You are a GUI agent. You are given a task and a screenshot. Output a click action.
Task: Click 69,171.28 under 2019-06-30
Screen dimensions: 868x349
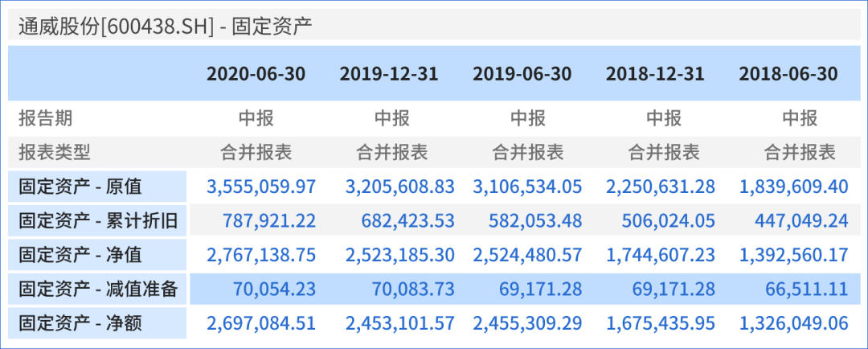[x=540, y=289]
